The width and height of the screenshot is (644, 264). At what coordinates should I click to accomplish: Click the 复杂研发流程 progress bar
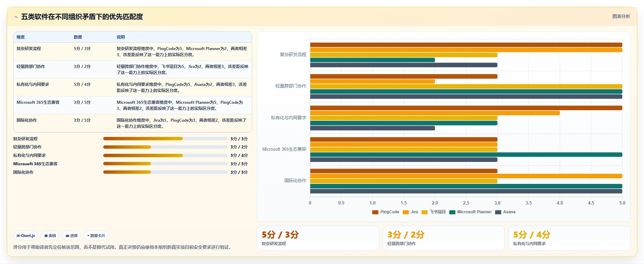[165, 139]
